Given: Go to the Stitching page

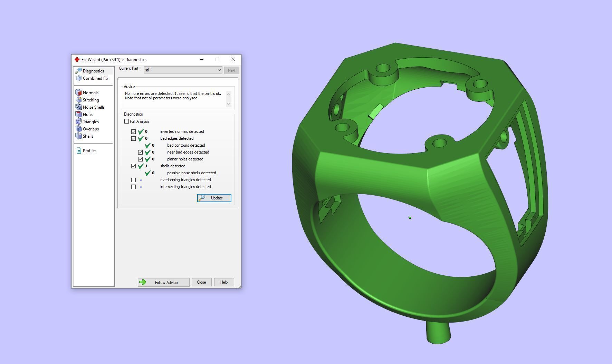Looking at the screenshot, I should [x=91, y=100].
